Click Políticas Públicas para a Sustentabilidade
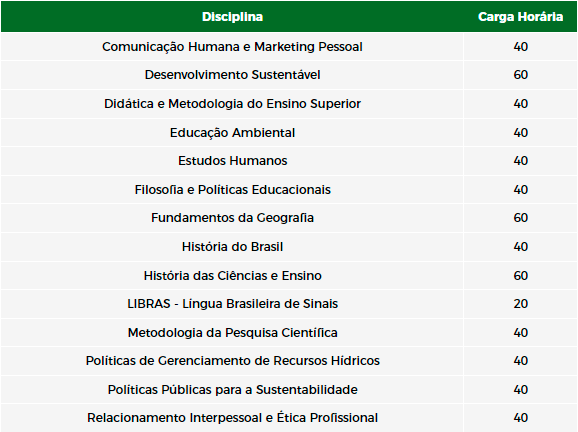This screenshot has height=432, width=578. click(232, 390)
